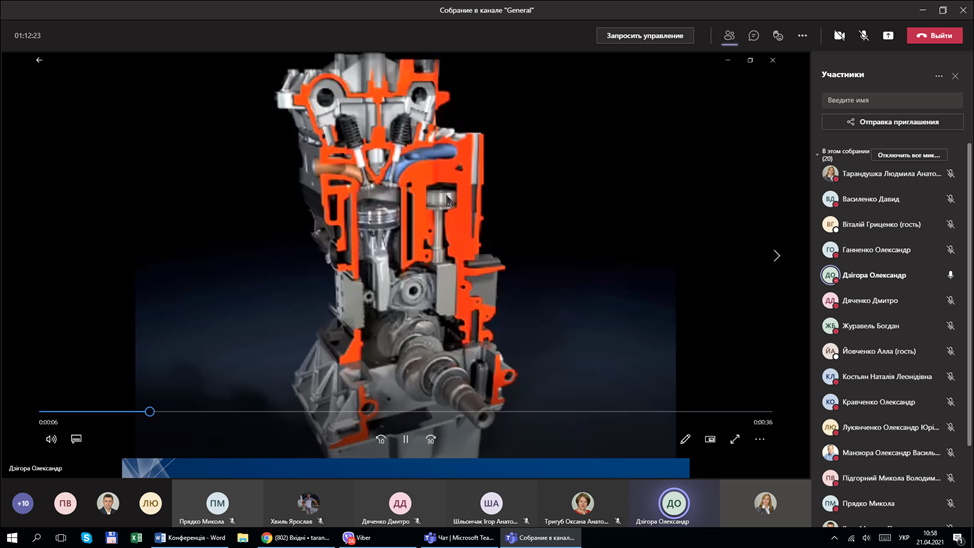Click УКР language indicator in tray
This screenshot has height=548, width=974.
point(904,538)
